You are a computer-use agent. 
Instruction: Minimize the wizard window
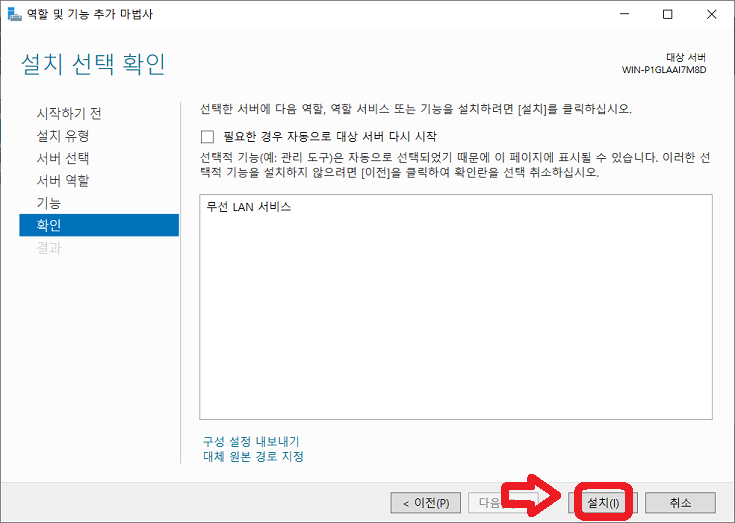click(624, 14)
